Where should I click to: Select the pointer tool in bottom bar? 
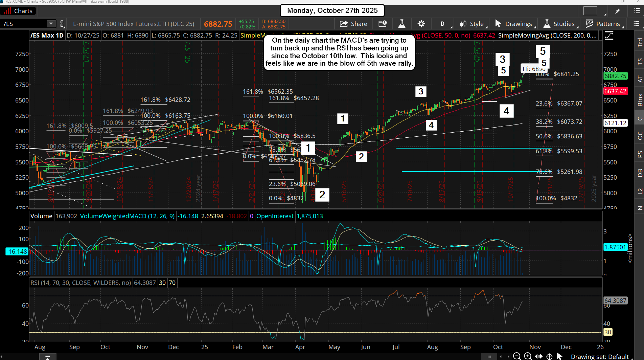point(559,356)
